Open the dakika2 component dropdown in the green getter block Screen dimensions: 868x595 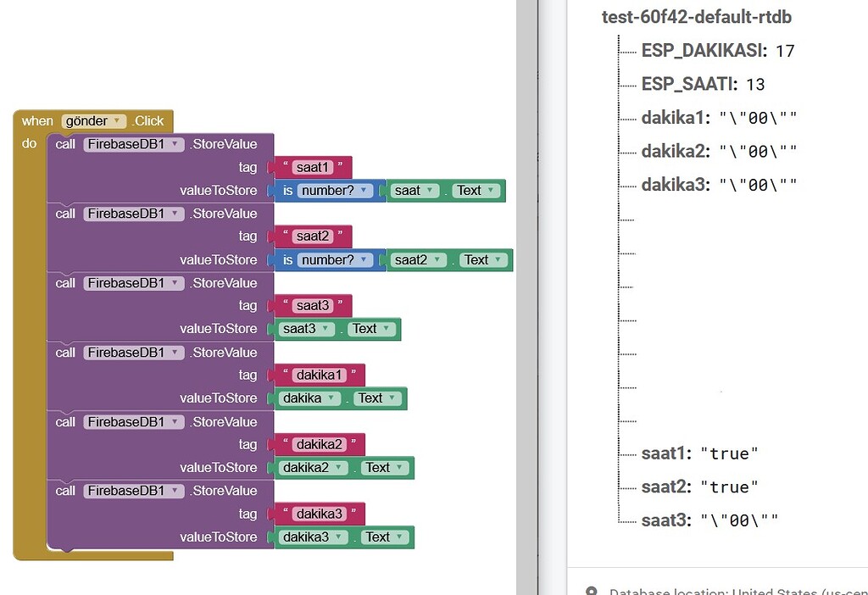341,468
